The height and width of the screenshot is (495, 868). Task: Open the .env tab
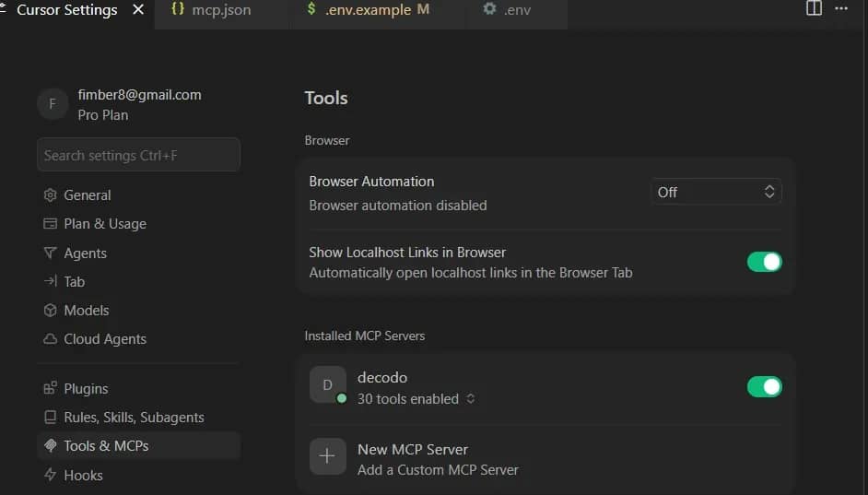(x=517, y=10)
